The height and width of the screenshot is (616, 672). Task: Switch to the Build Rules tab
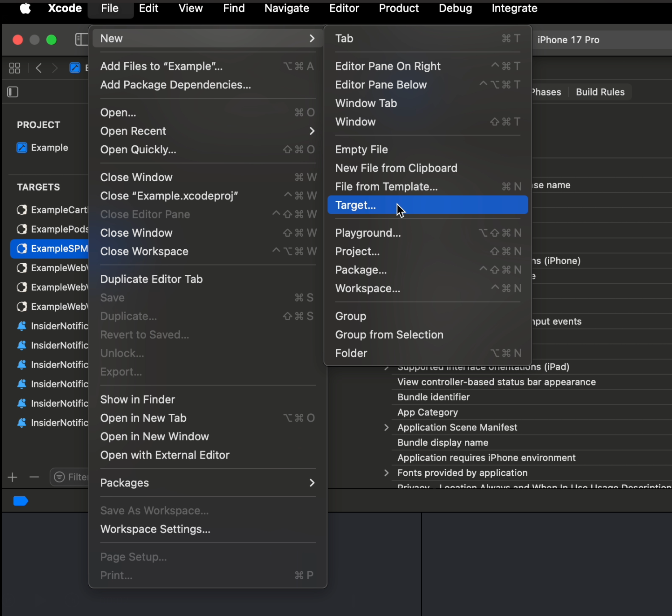(x=600, y=92)
